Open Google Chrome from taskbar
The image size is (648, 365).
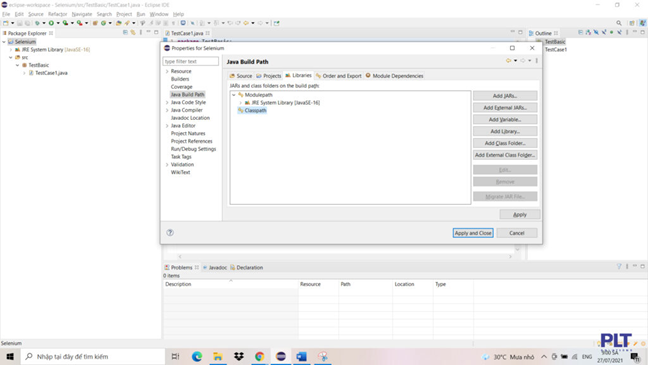coord(260,356)
